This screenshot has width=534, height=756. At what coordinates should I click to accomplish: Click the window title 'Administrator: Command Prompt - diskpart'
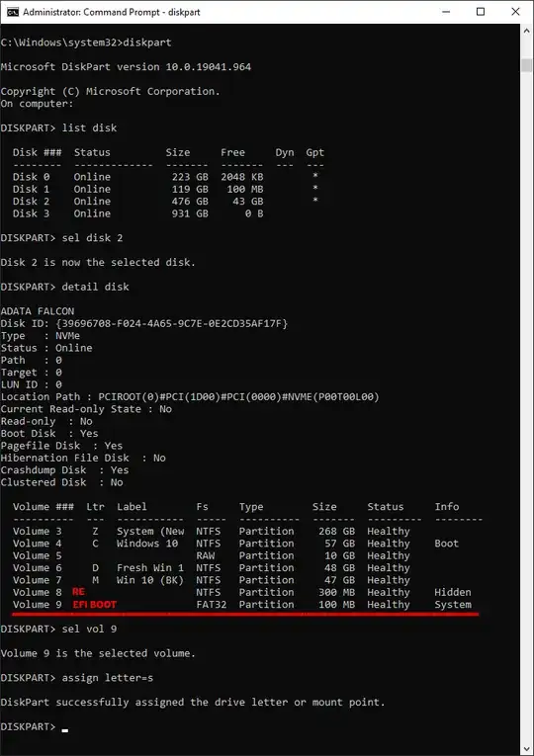[112, 12]
